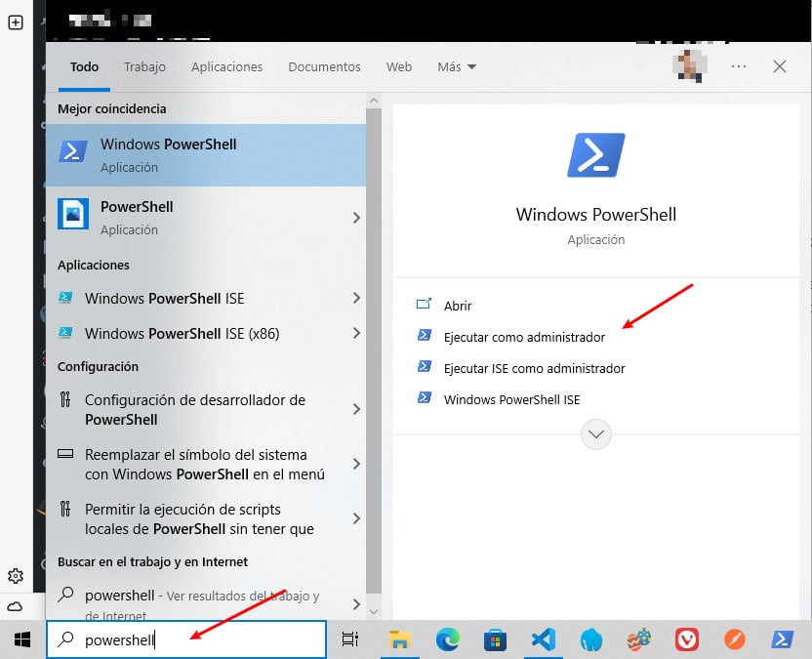The width and height of the screenshot is (812, 659).
Task: Click the magnifier icon beside powershell result
Action: pyautogui.click(x=65, y=595)
